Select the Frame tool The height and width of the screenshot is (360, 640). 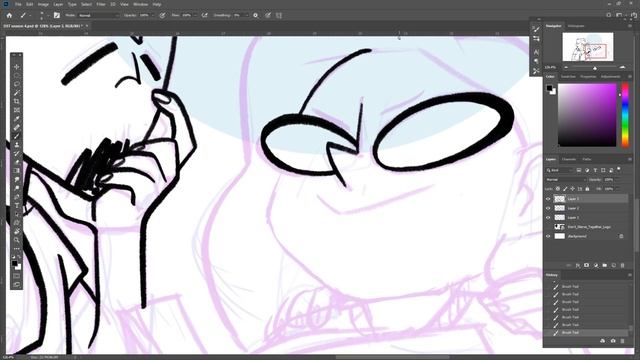tap(17, 110)
